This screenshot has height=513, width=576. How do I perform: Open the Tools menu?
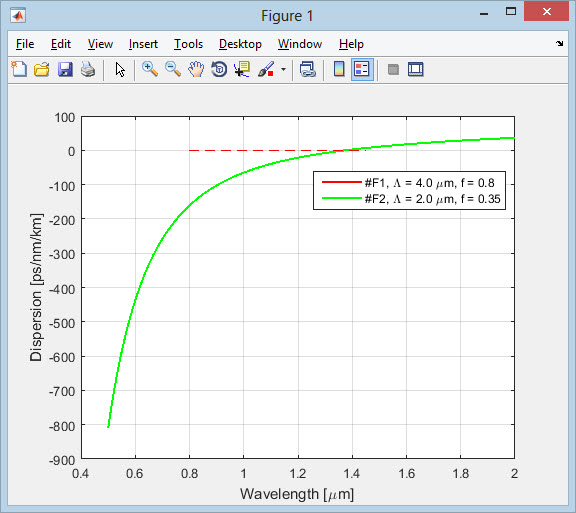(188, 44)
